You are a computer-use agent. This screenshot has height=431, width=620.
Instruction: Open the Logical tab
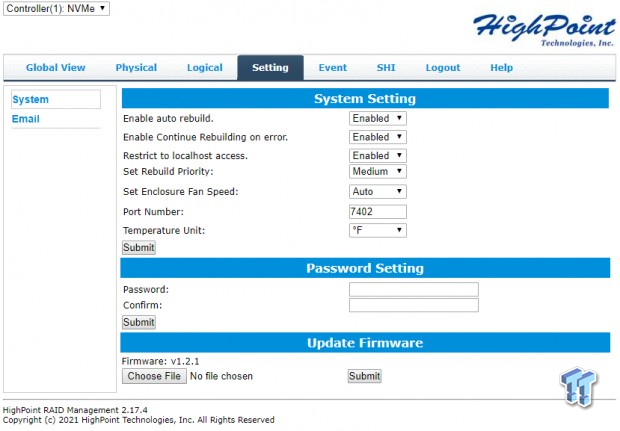pyautogui.click(x=205, y=68)
